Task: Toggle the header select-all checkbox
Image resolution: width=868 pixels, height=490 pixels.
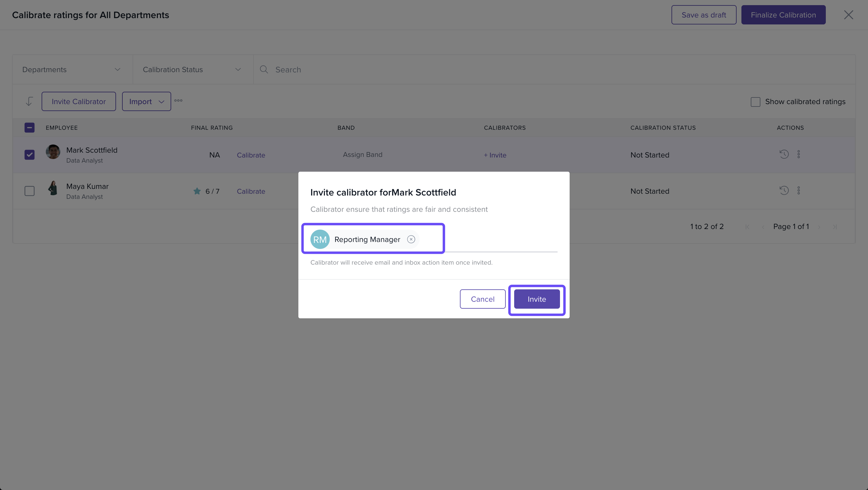Action: (x=30, y=128)
